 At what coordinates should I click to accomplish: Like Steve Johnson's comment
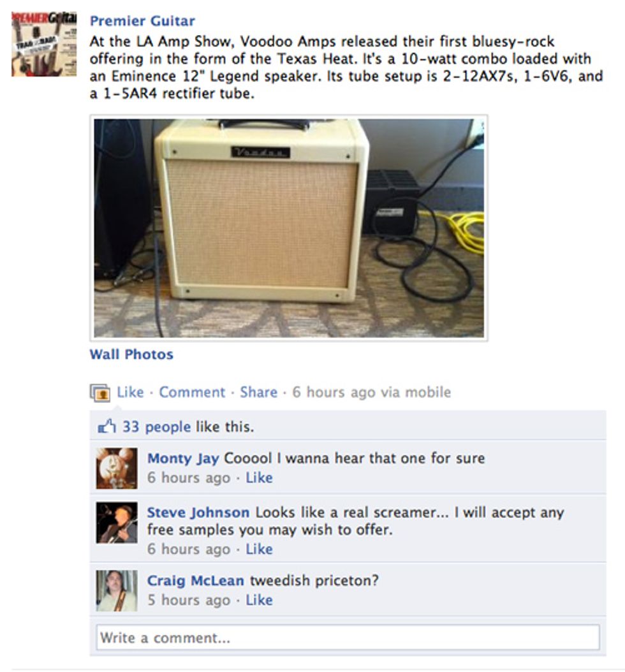coord(259,549)
